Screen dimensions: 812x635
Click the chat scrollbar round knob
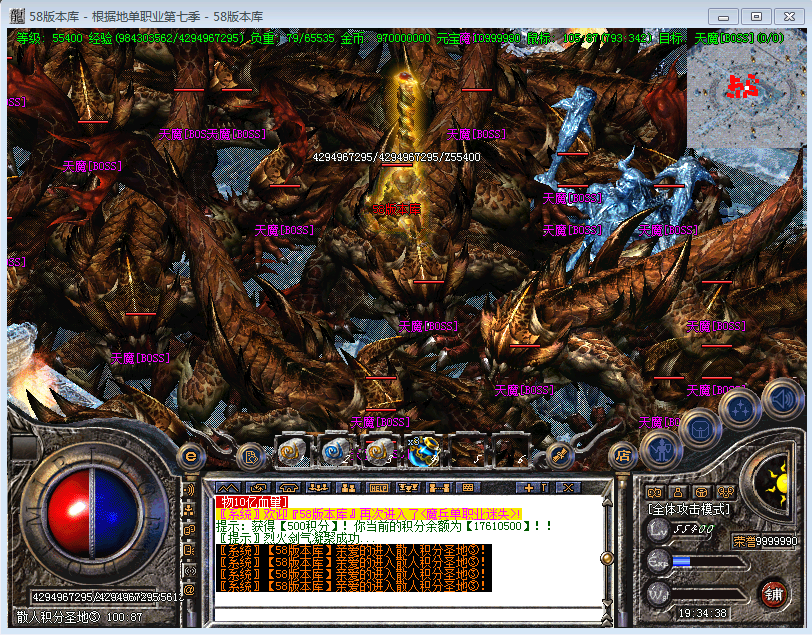click(606, 558)
